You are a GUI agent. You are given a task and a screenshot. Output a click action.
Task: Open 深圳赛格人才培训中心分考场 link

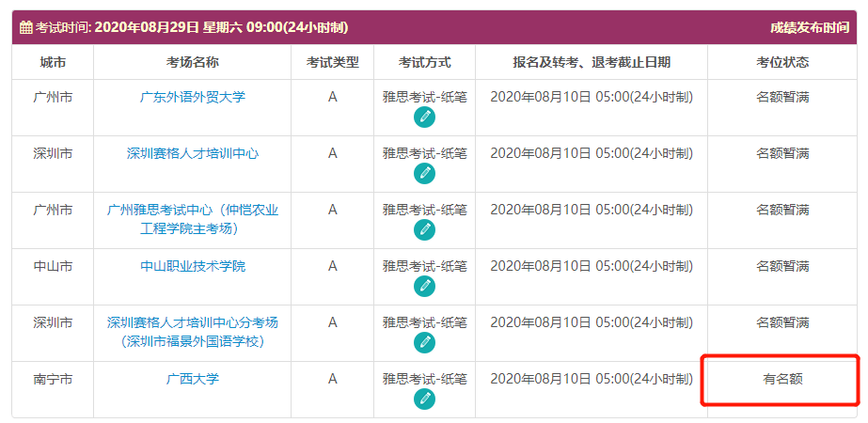coord(193,332)
